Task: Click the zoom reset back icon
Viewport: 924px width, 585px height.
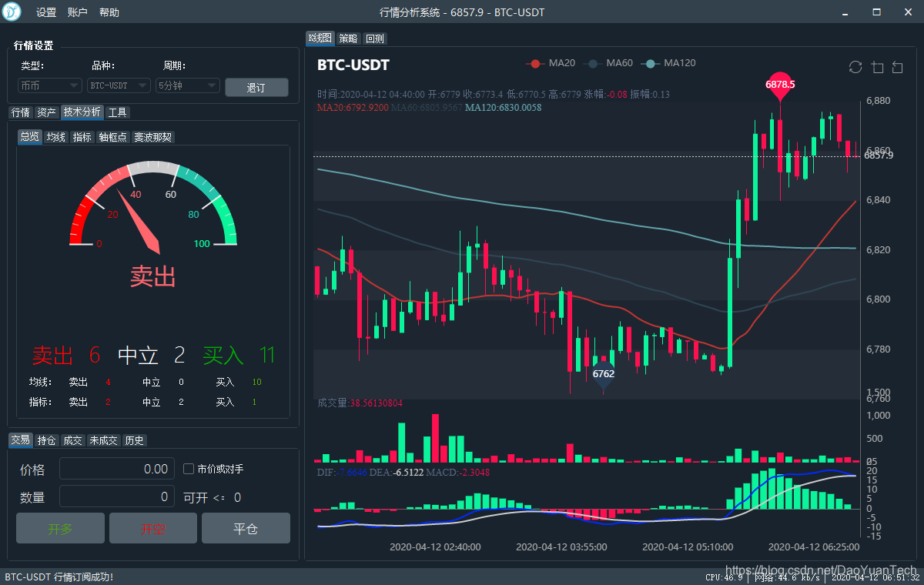Action: [x=898, y=67]
